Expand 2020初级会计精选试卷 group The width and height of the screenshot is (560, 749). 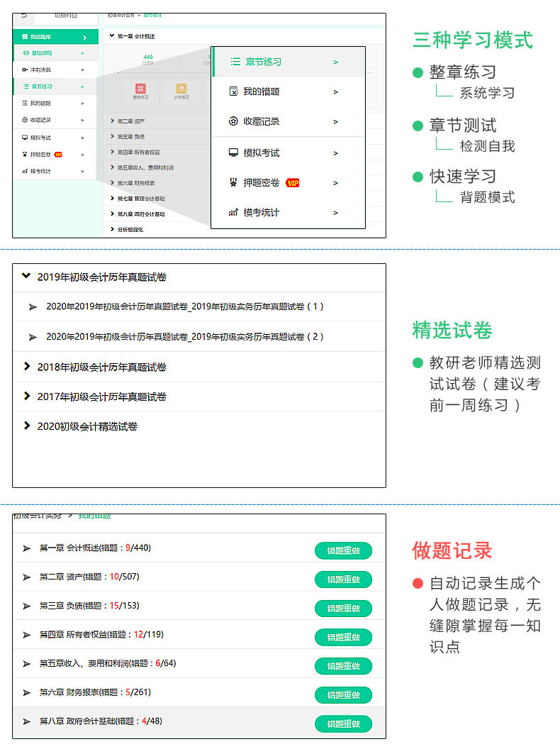[27, 426]
